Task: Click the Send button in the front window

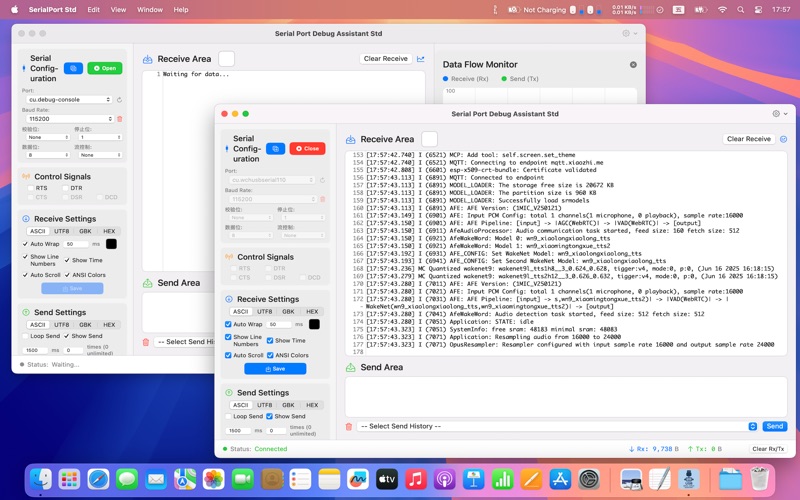Action: point(774,427)
